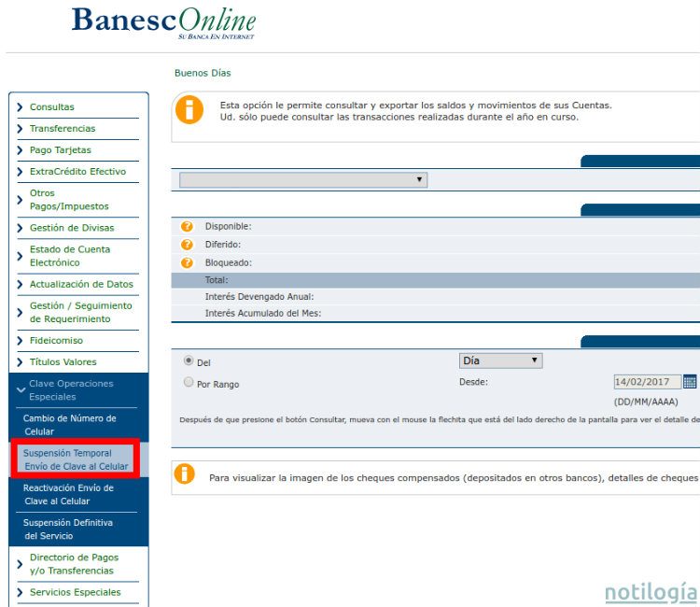Click the help icon next to Disponible
Image resolution: width=700 pixels, height=607 pixels.
[187, 226]
